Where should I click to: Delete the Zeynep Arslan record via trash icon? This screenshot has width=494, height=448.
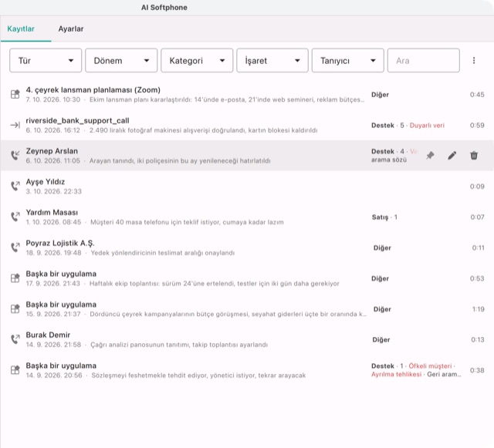[x=474, y=156]
